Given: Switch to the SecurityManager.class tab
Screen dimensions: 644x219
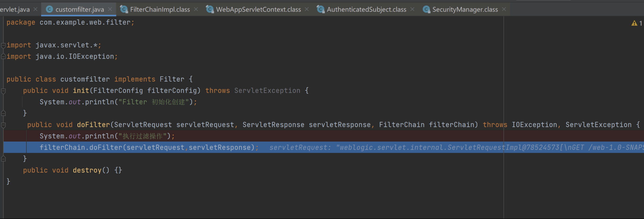Looking at the screenshot, I should [x=465, y=9].
